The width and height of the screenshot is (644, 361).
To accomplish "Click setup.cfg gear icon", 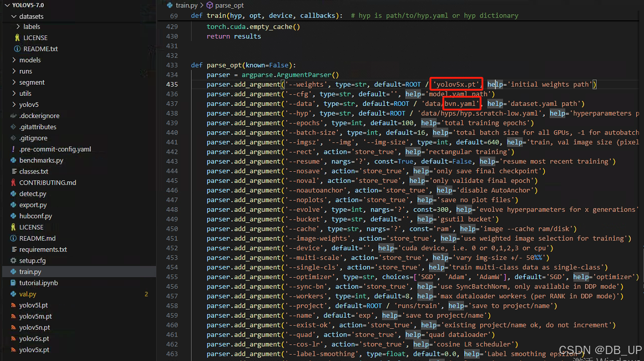I will [x=13, y=261].
